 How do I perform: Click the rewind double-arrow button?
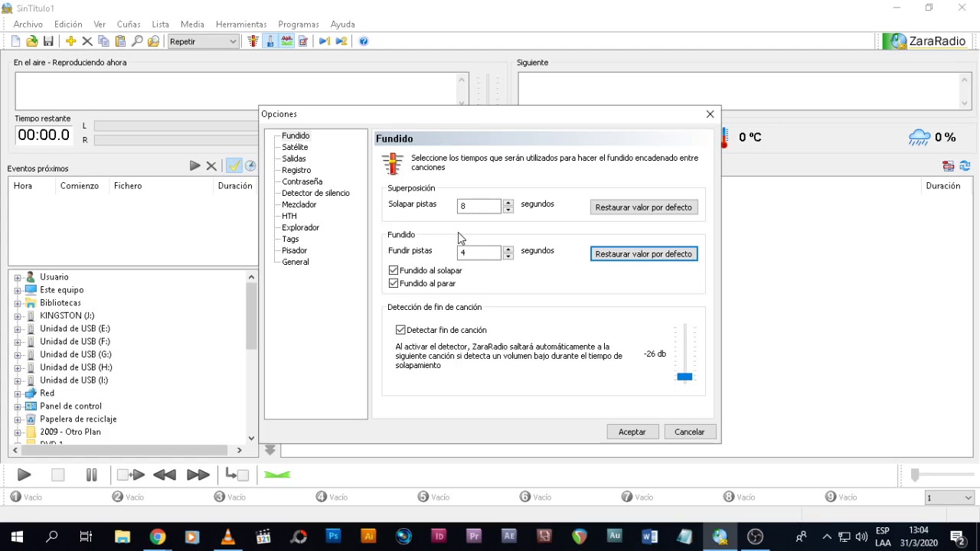tap(165, 475)
